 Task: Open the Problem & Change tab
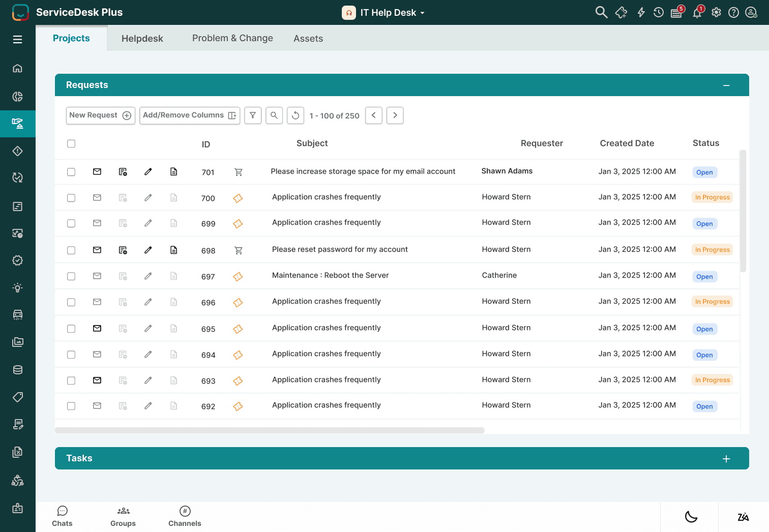coord(232,38)
